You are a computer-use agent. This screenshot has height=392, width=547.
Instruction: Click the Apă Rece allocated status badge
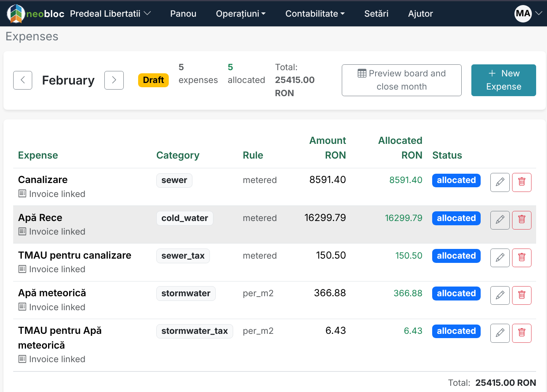coord(456,218)
